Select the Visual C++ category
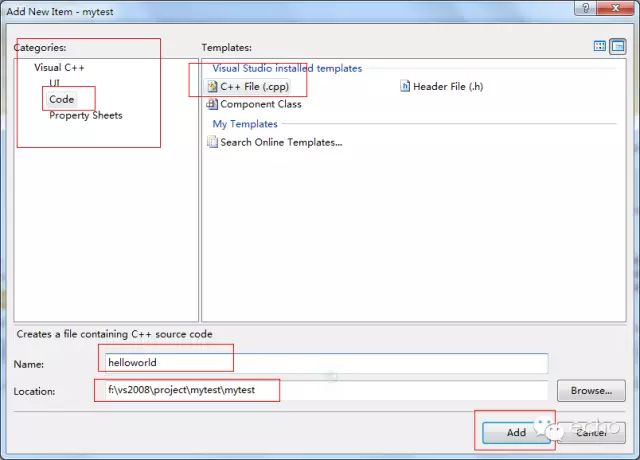Screen dimensions: 640x460 point(59,67)
